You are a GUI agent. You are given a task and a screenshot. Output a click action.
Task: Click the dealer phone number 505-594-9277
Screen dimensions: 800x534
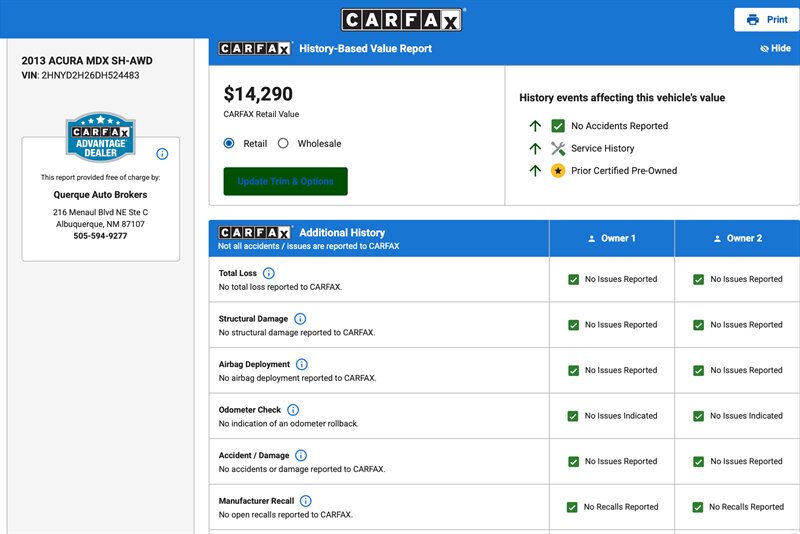coord(100,237)
